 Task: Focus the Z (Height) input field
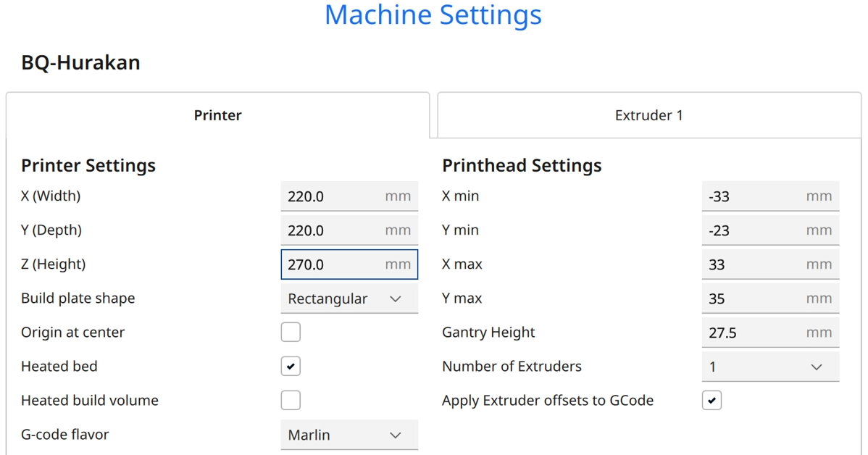333,264
